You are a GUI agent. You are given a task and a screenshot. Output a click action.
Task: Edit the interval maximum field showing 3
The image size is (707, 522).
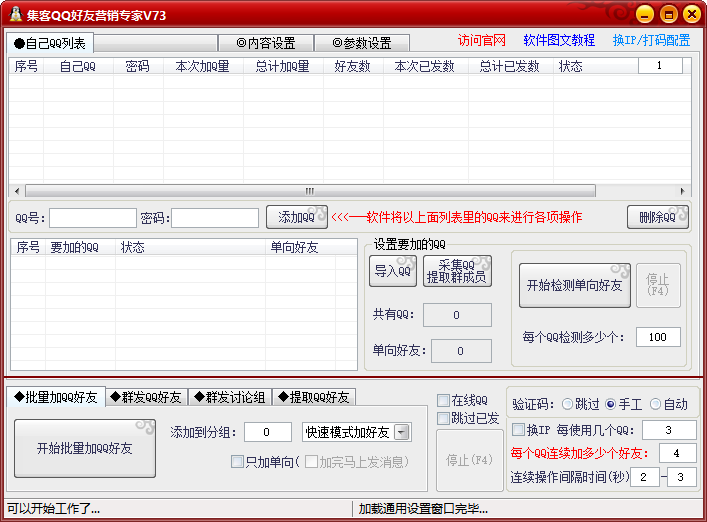pyautogui.click(x=681, y=477)
